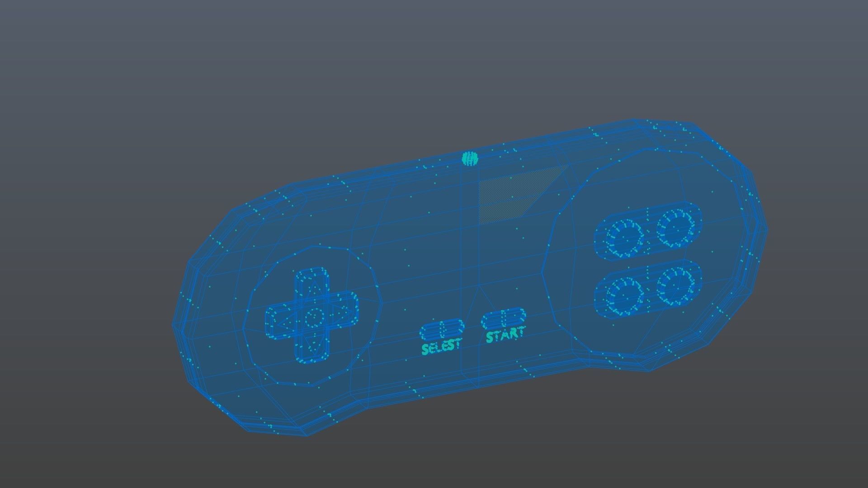
Task: Select the pill-shaped button above the START label
Action: click(x=504, y=319)
